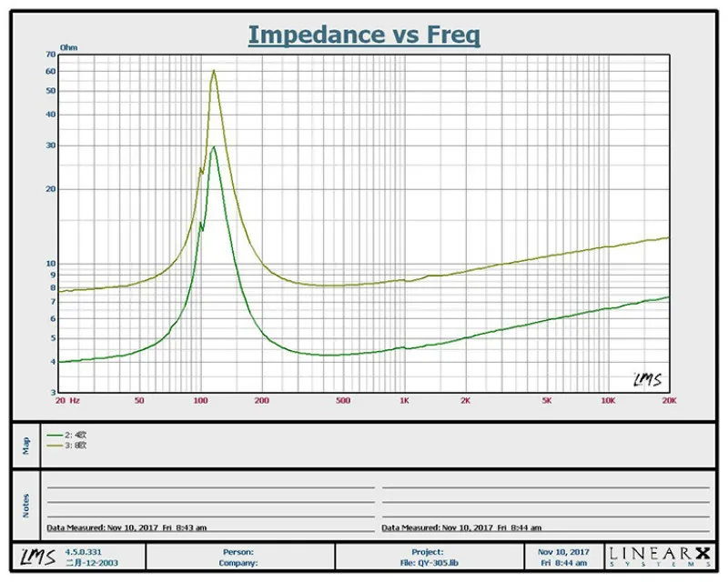728x582 pixels.
Task: Click the vertical 'Notes' panel label
Action: click(26, 506)
